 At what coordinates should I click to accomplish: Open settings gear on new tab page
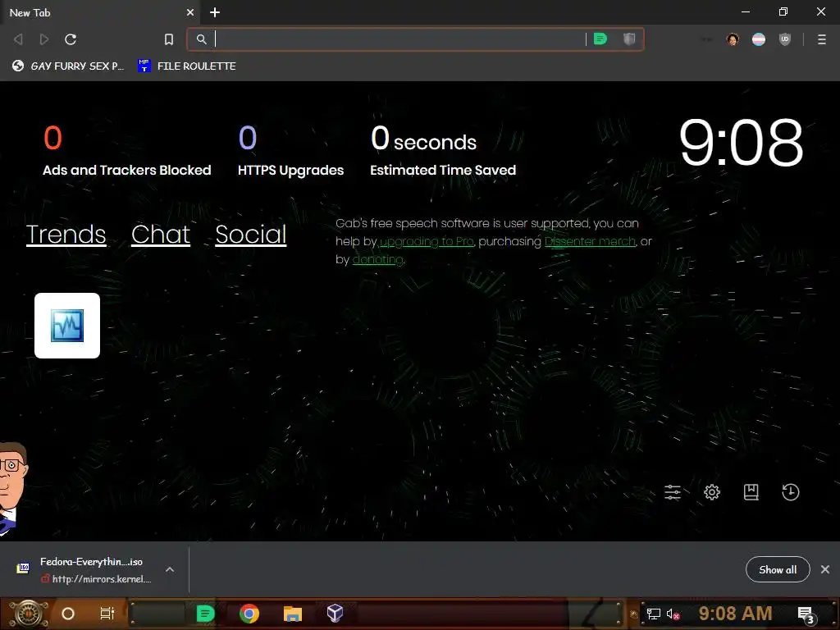click(712, 492)
